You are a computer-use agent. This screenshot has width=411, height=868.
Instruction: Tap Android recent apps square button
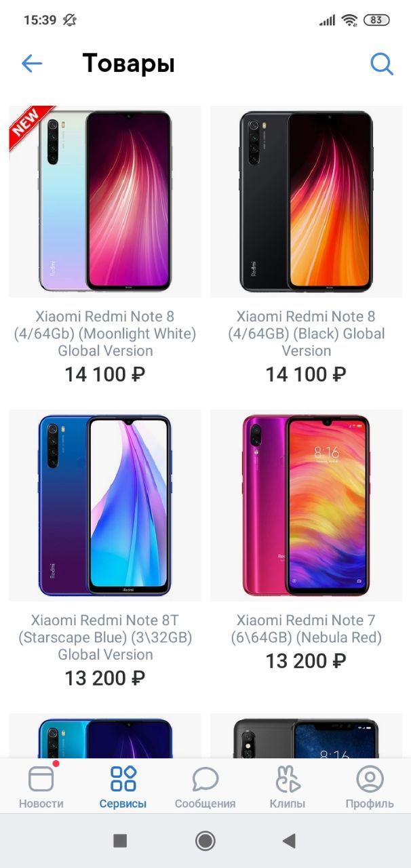[120, 841]
